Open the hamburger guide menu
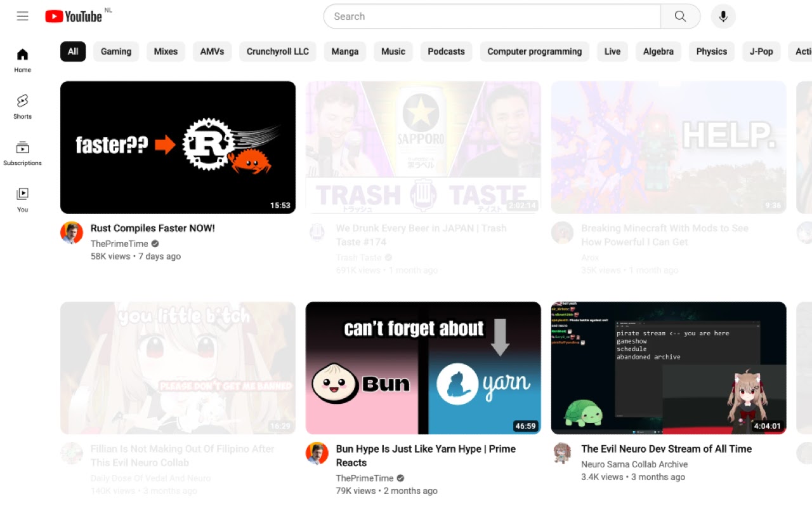The height and width of the screenshot is (508, 812). (x=23, y=17)
